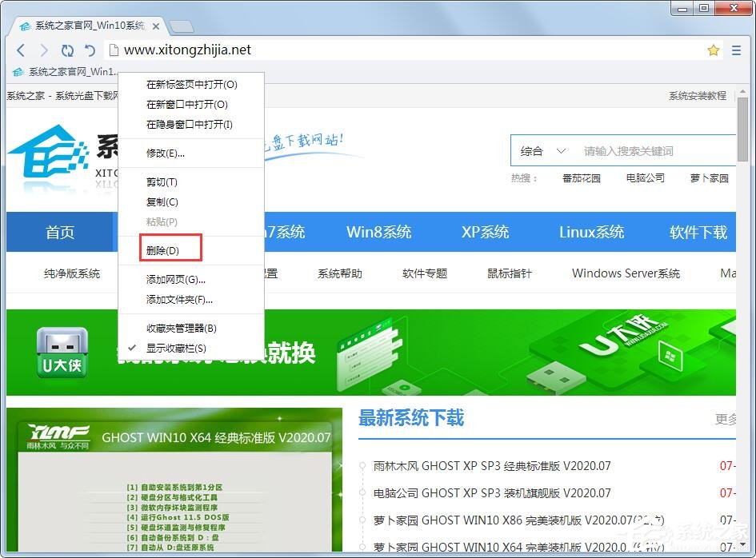Open a new browser tab
This screenshot has height=558, width=756.
[x=182, y=25]
